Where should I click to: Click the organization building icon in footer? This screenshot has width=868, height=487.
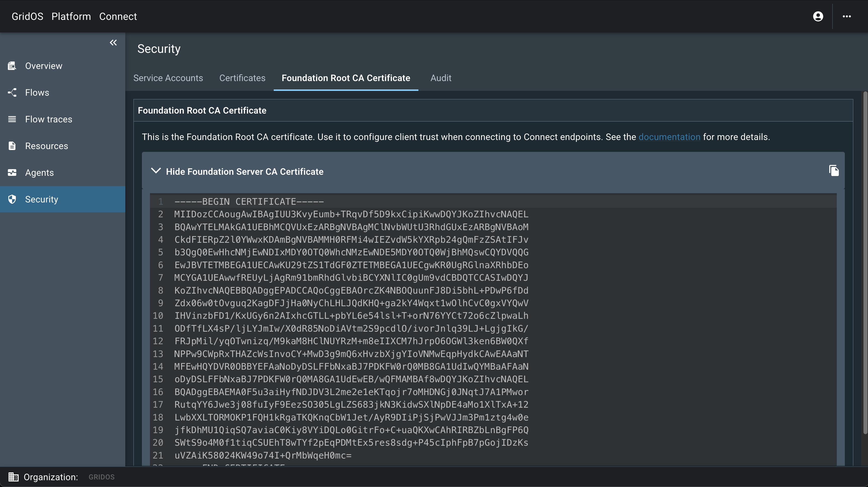point(14,477)
